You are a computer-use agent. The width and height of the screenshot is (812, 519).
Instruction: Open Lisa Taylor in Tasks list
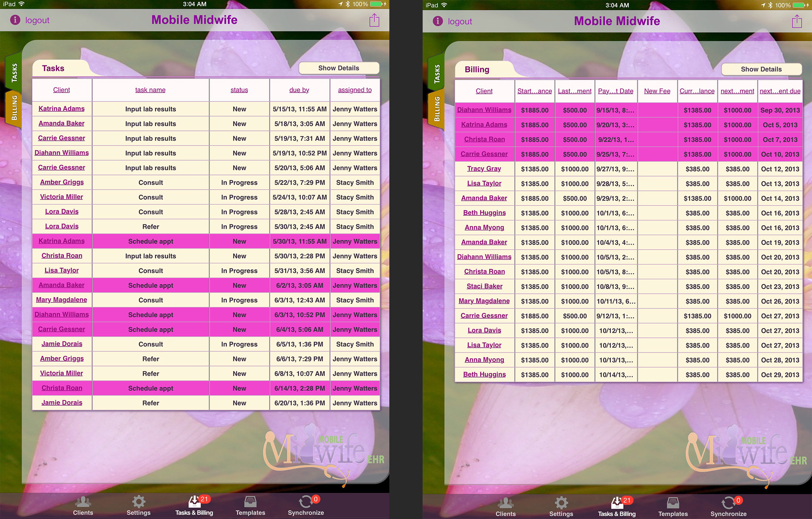click(x=61, y=270)
